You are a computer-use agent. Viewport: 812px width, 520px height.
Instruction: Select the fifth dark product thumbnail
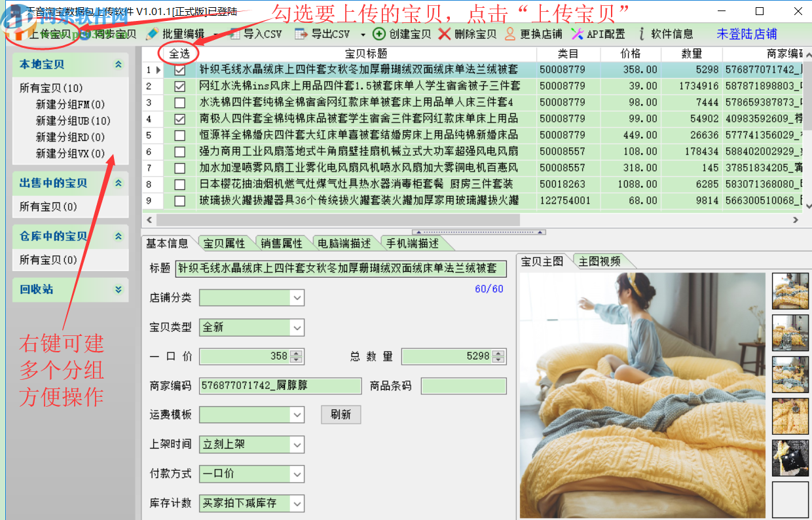pyautogui.click(x=790, y=458)
